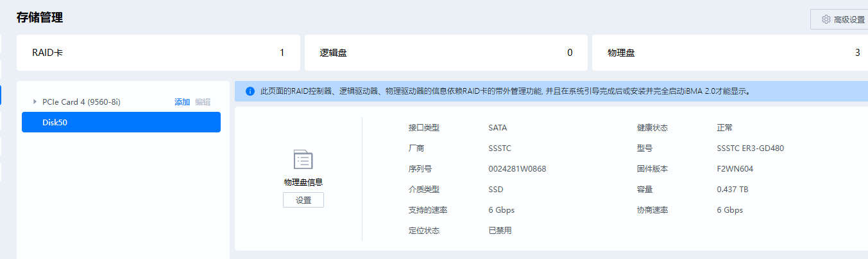
Task: Click the 健康状态 value 正常
Action: click(725, 128)
